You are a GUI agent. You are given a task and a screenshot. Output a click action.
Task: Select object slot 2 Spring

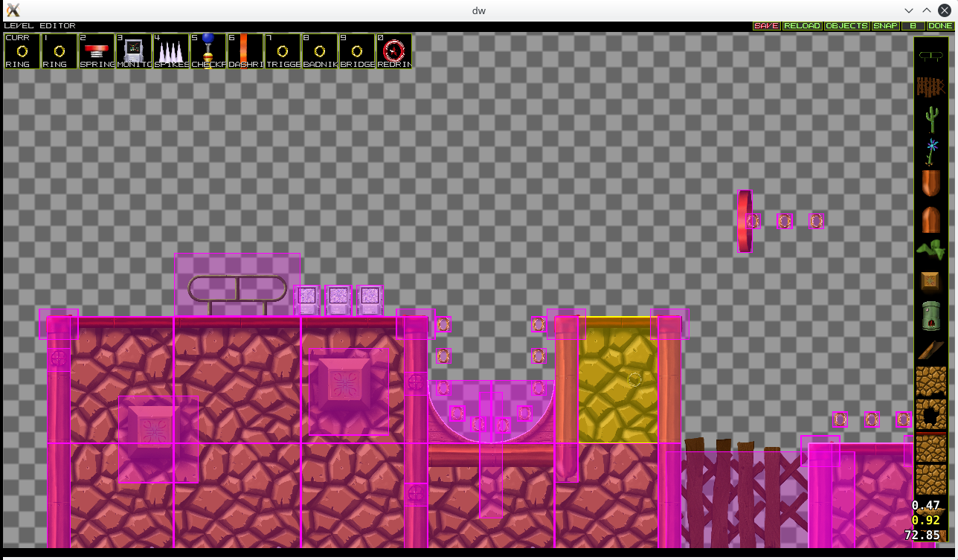point(97,51)
